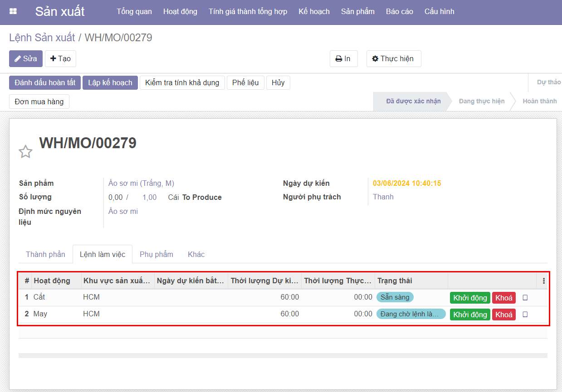Switch to the Thành phần tab
The width and height of the screenshot is (562, 392).
click(x=45, y=254)
